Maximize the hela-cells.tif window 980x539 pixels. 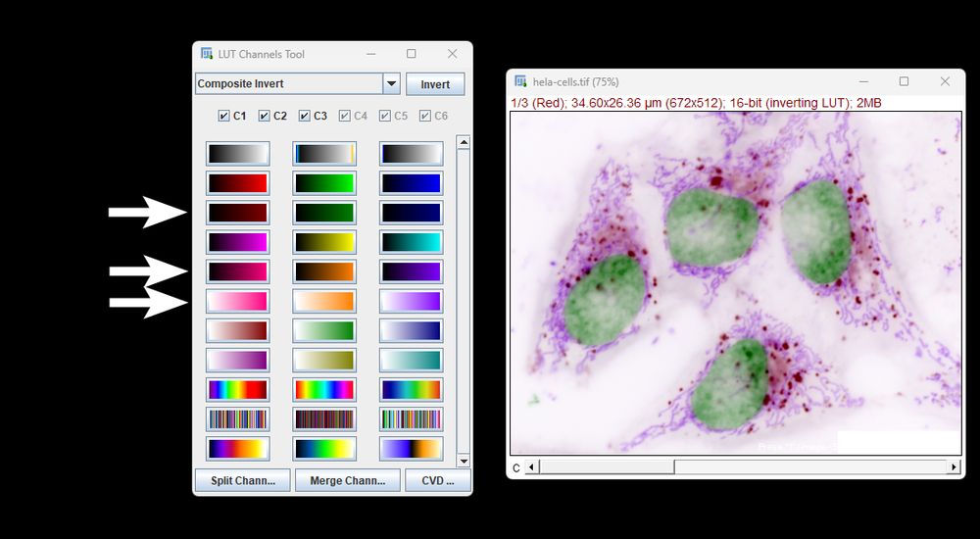[904, 81]
